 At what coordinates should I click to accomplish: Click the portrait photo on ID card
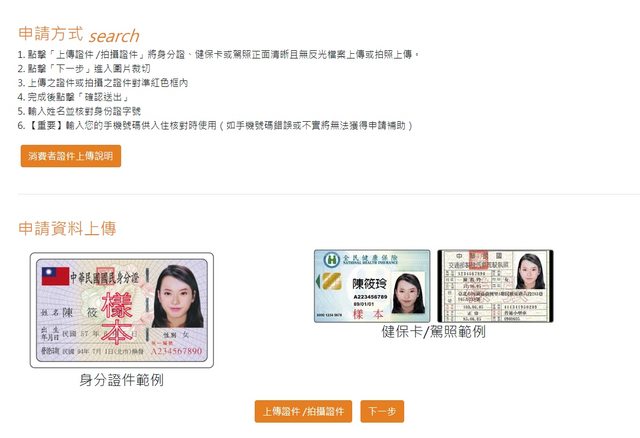[x=178, y=296]
